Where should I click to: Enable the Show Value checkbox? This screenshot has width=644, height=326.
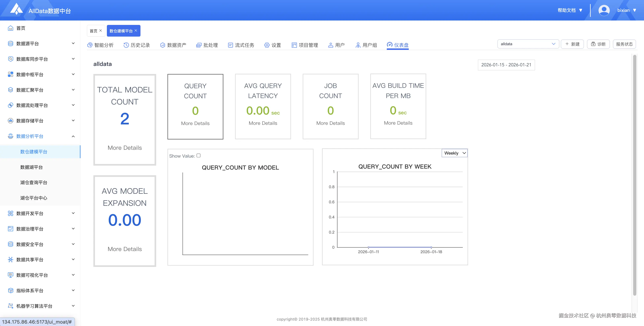click(x=198, y=156)
